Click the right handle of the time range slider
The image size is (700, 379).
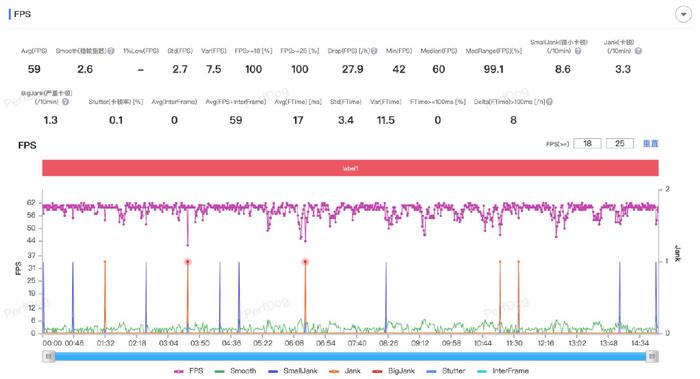[x=652, y=356]
